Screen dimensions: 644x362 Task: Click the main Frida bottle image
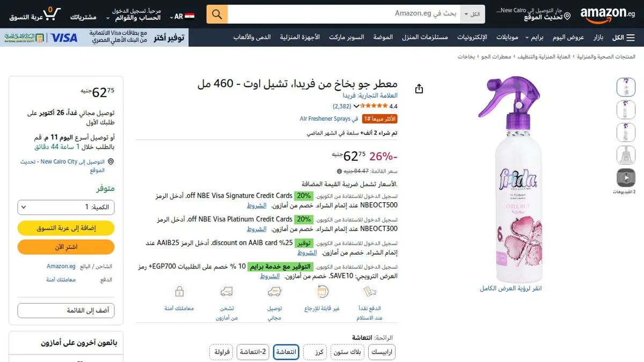coord(511,180)
